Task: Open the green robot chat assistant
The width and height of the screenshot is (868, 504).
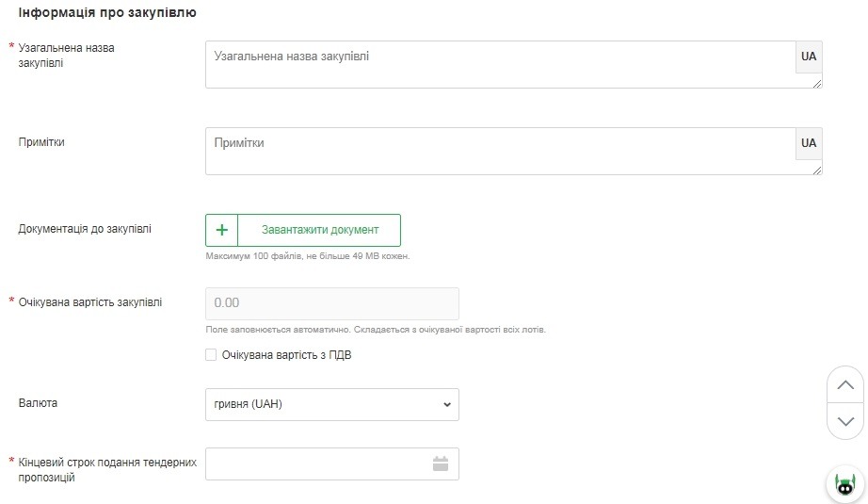Action: click(844, 485)
